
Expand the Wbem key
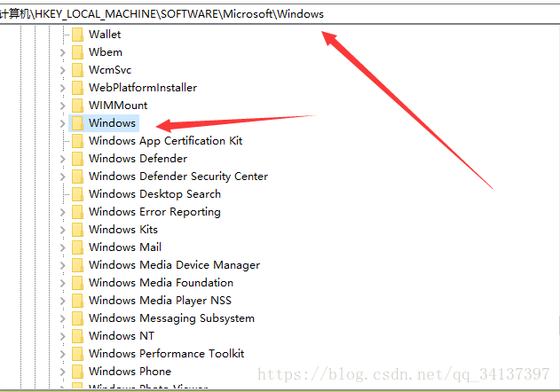pos(63,52)
